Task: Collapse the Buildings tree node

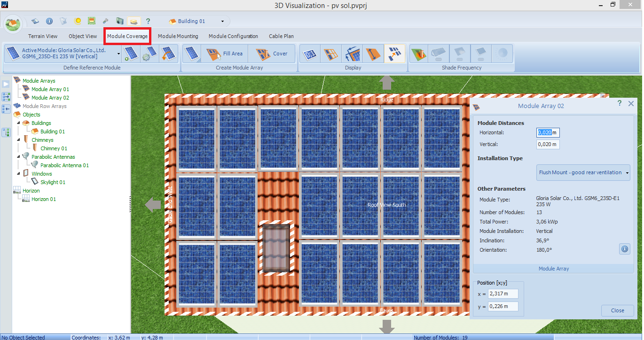Action: pos(18,123)
